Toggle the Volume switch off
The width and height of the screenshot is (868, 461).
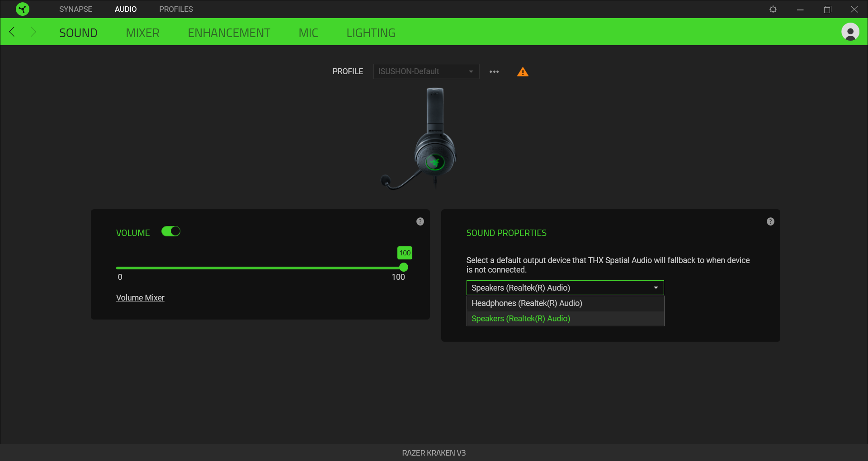[x=171, y=231]
